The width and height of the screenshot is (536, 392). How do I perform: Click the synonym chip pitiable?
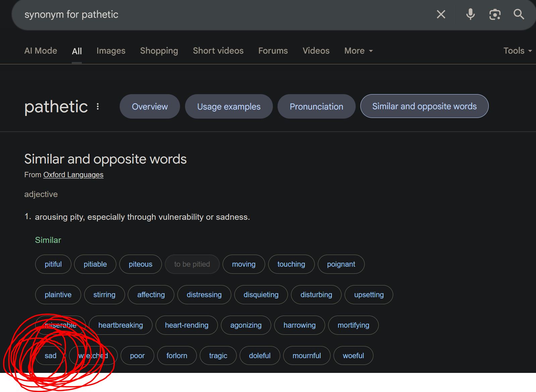tap(95, 264)
